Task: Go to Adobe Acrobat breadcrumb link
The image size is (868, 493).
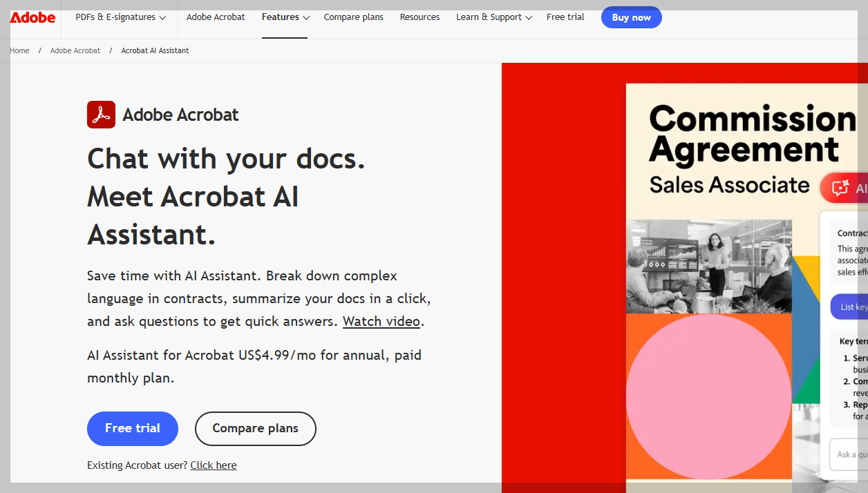Action: [x=75, y=50]
